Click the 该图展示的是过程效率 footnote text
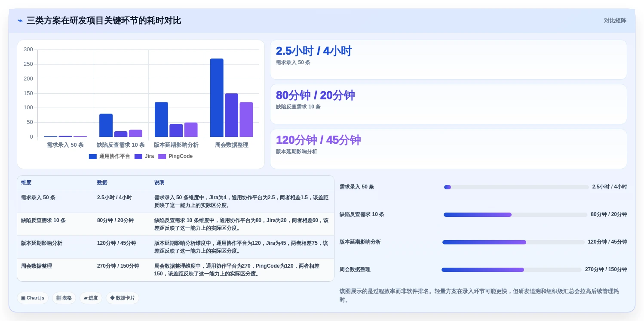This screenshot has width=644, height=321. tap(479, 295)
